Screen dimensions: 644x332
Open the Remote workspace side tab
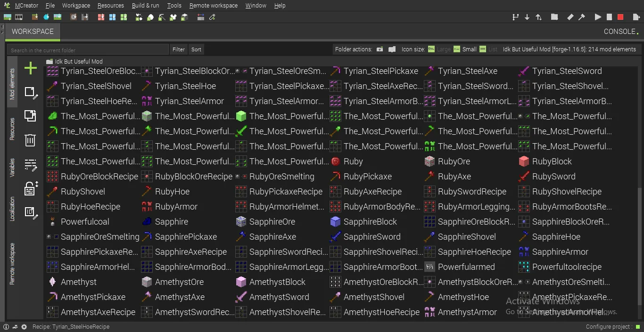(12, 264)
